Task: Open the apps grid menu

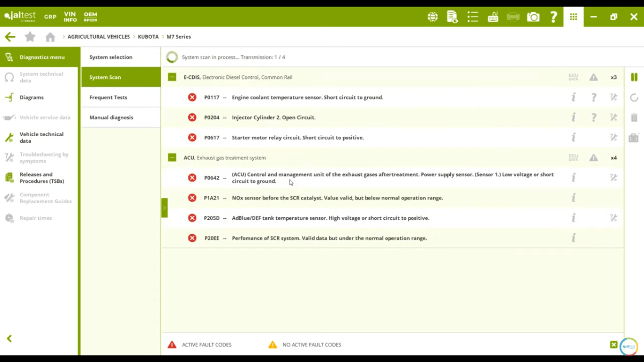Action: [573, 17]
